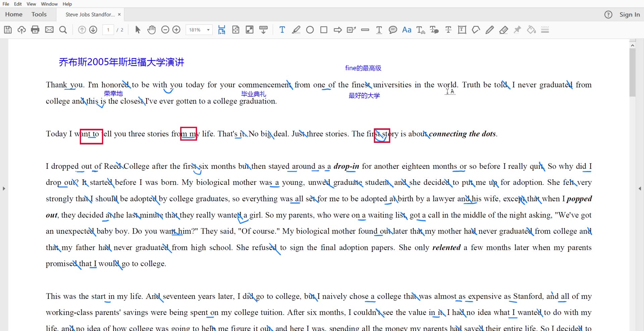Select the Rectangle drawing tool

(x=324, y=30)
